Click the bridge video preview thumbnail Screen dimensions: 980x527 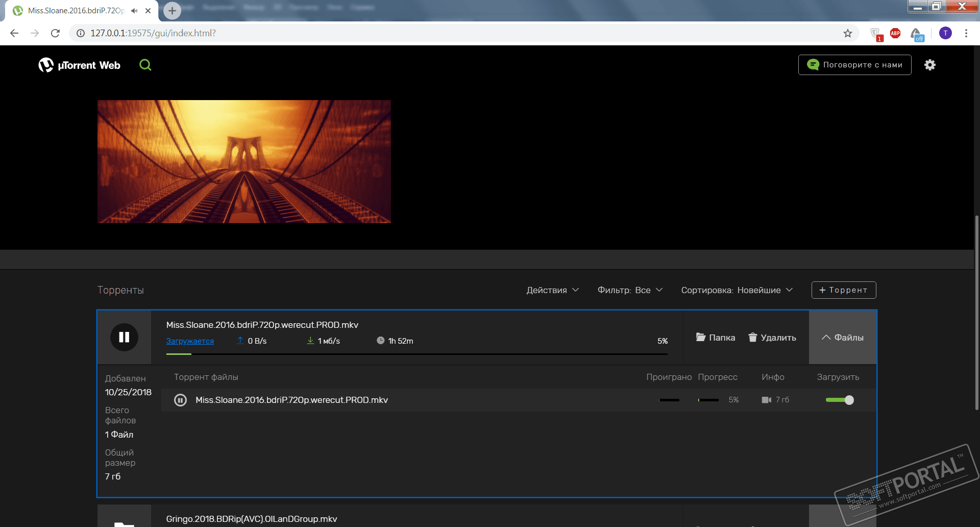click(x=244, y=161)
